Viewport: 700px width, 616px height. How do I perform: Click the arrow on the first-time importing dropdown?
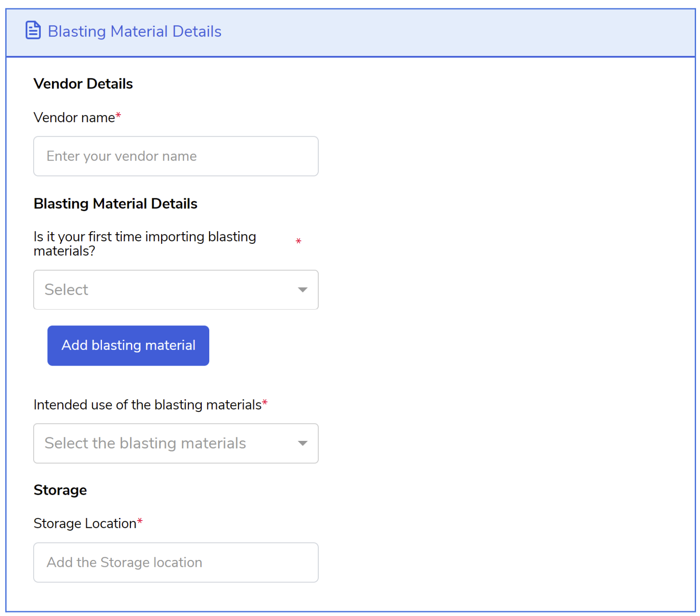click(303, 290)
